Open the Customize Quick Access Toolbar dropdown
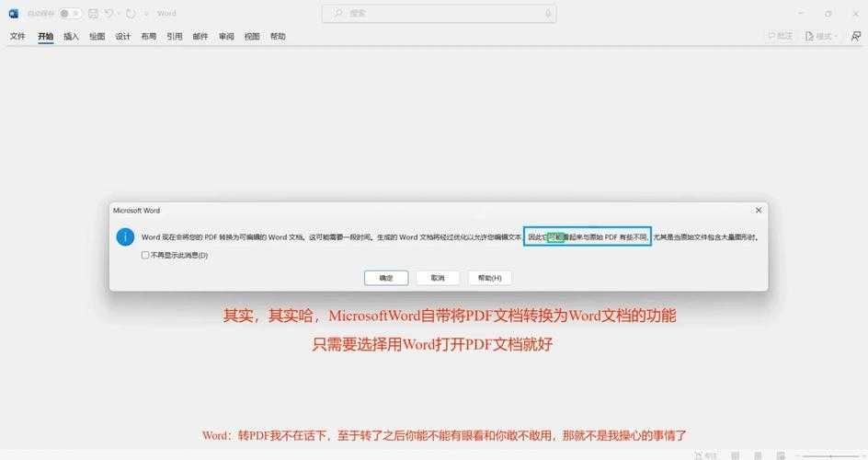 point(147,14)
